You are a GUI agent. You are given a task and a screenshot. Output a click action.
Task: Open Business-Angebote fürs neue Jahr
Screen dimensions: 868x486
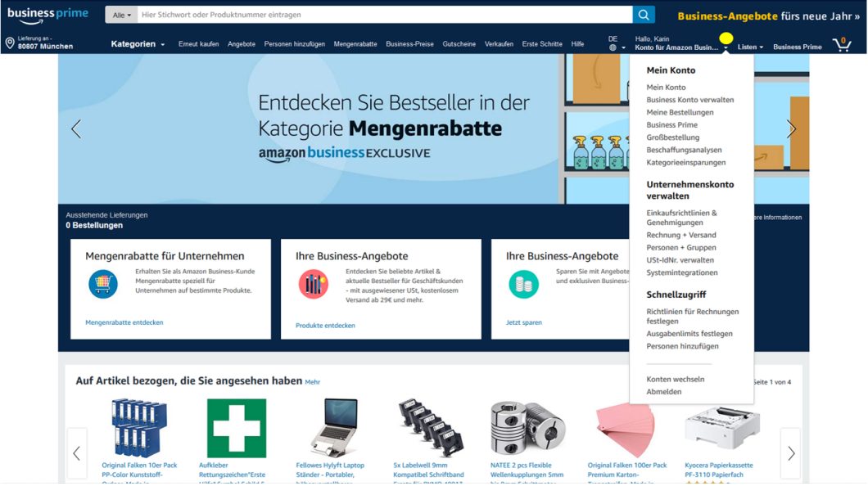[x=767, y=15]
